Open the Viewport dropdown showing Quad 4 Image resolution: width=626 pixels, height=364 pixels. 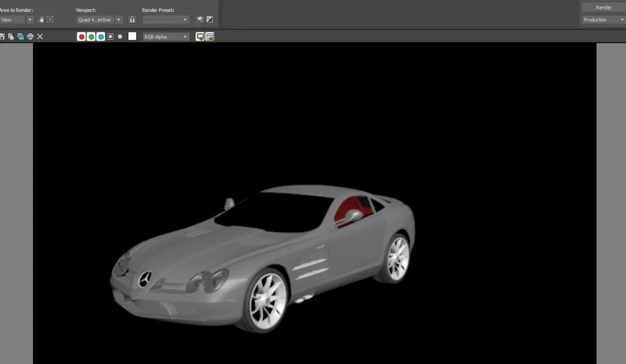(x=99, y=20)
